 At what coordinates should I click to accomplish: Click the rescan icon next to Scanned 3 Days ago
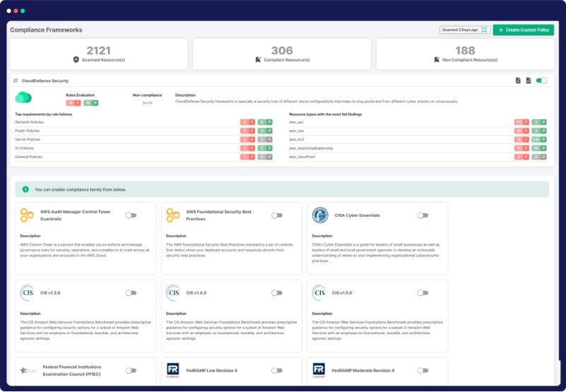485,30
